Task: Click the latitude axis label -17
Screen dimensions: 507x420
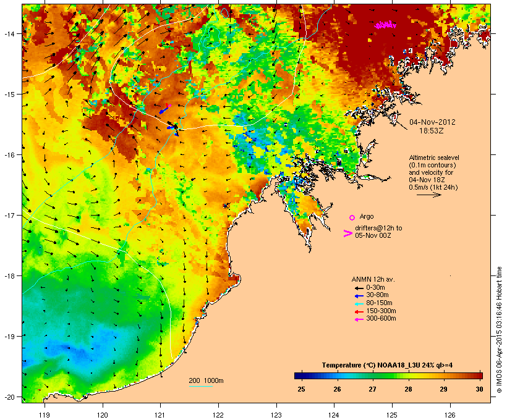Action: pyautogui.click(x=9, y=215)
